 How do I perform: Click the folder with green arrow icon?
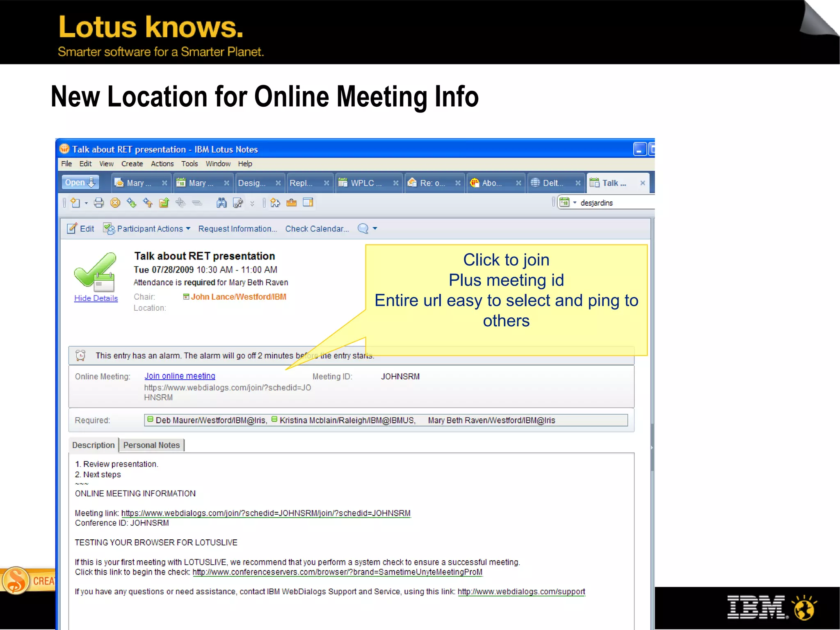(164, 203)
